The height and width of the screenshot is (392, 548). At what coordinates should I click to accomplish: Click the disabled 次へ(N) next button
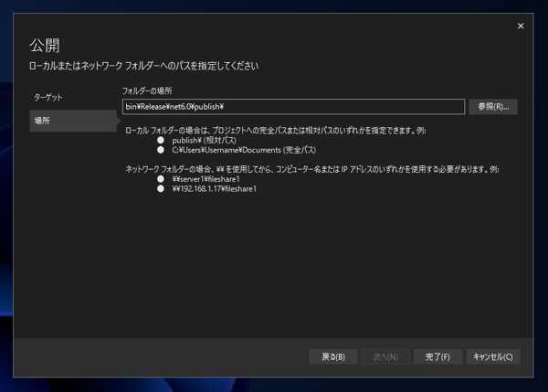click(385, 356)
